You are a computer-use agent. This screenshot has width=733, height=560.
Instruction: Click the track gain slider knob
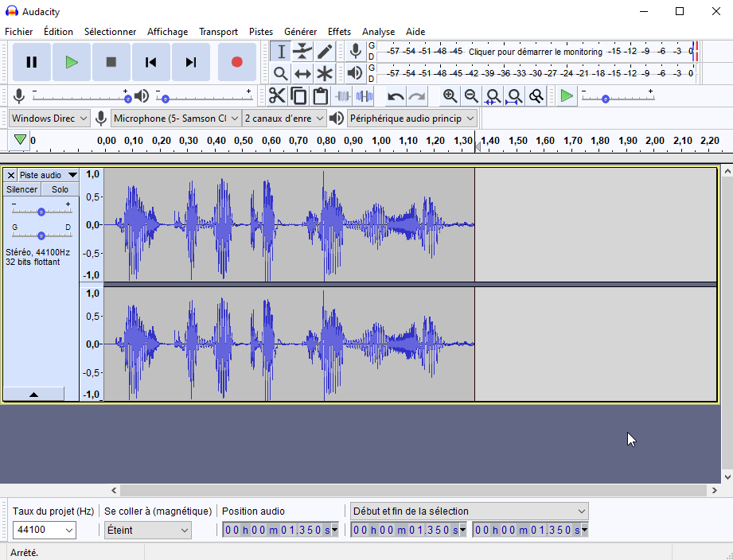pyautogui.click(x=41, y=212)
